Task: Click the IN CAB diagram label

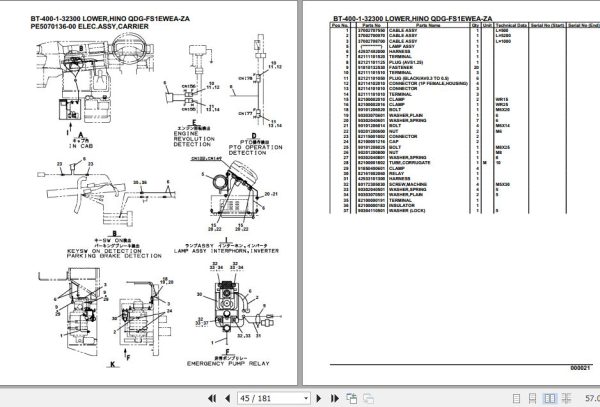Action: click(x=81, y=146)
